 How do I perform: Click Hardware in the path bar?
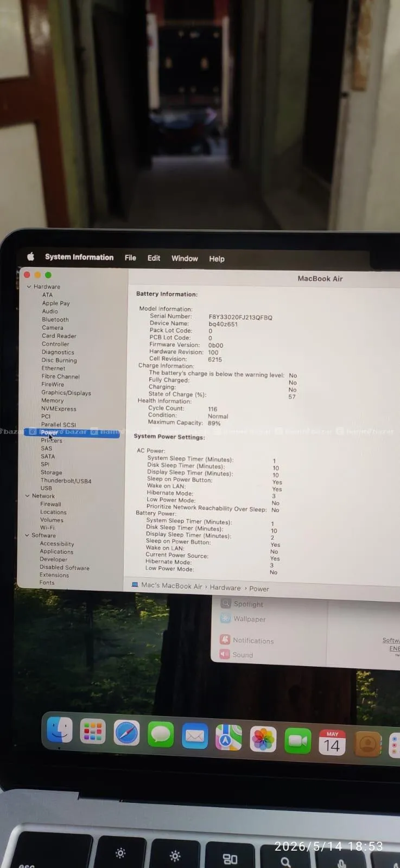(225, 588)
